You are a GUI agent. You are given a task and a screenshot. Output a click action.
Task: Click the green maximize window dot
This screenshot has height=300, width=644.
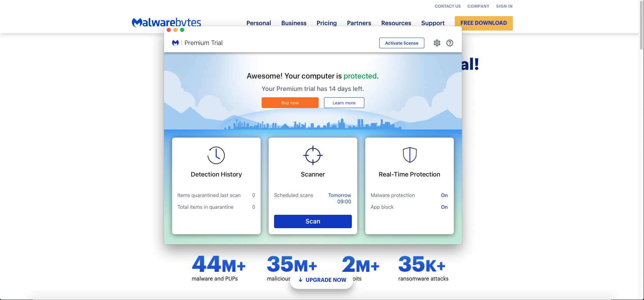click(x=182, y=30)
